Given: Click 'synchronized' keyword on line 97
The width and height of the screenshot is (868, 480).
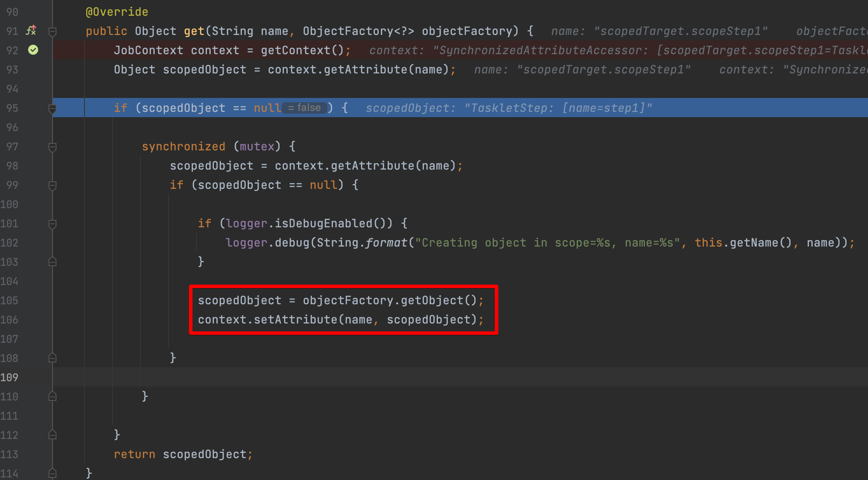Looking at the screenshot, I should click(x=183, y=146).
